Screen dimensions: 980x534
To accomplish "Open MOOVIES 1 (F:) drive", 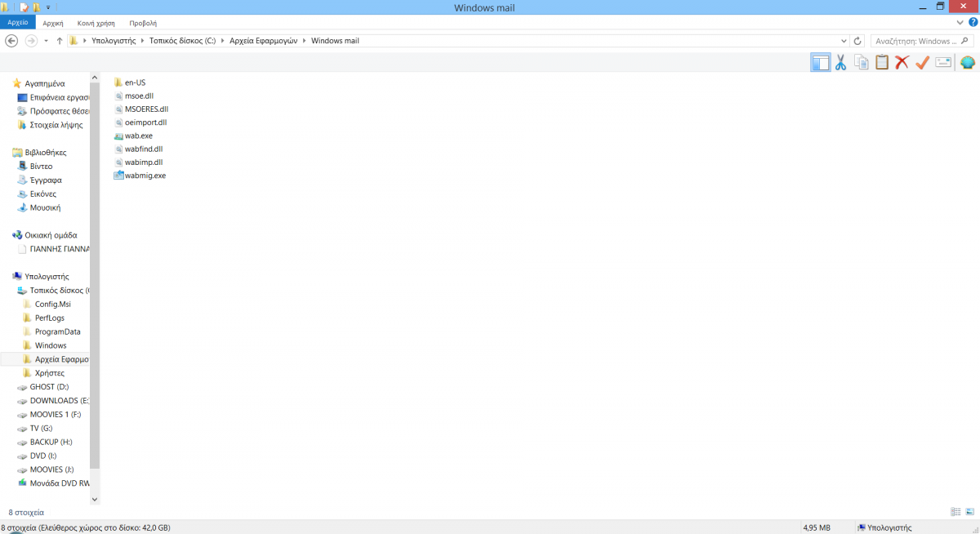I will [x=49, y=415].
